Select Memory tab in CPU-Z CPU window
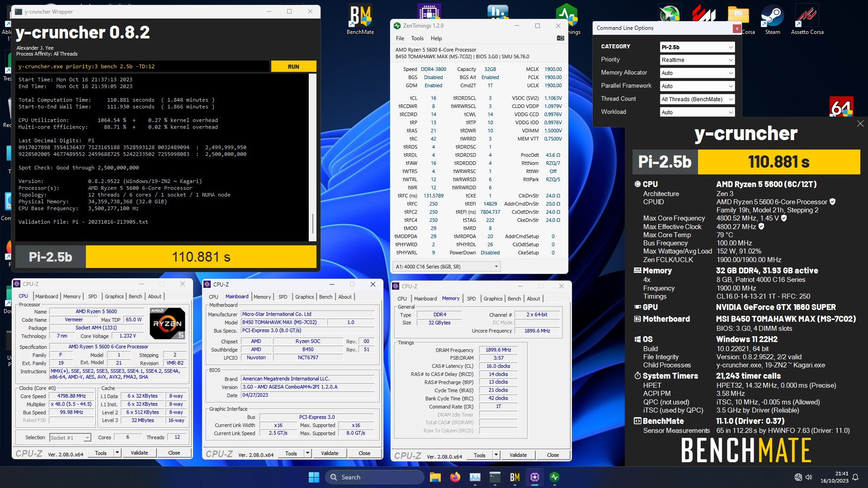 [x=72, y=296]
